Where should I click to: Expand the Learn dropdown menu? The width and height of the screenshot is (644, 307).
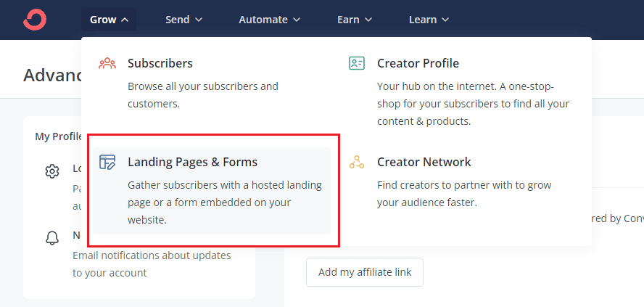(x=429, y=20)
